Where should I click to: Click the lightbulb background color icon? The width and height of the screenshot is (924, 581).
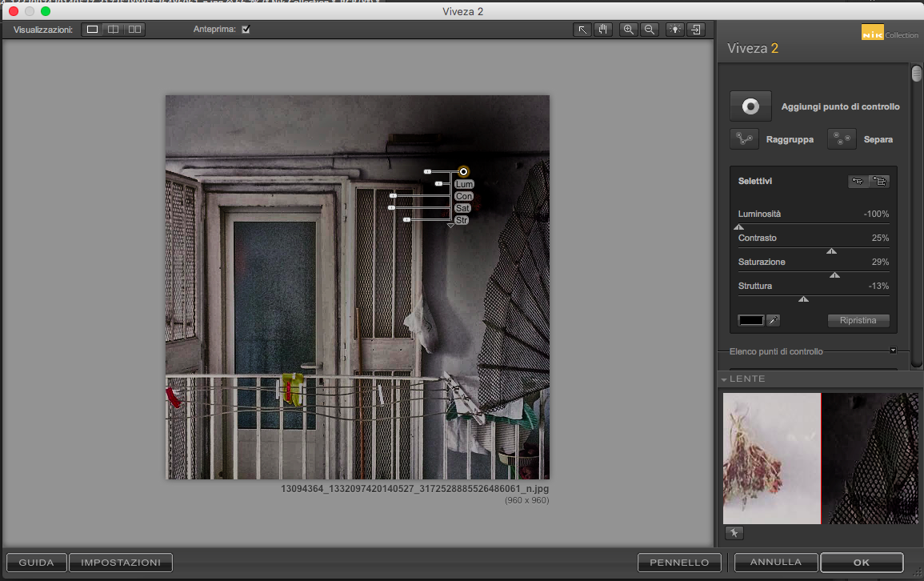[676, 30]
